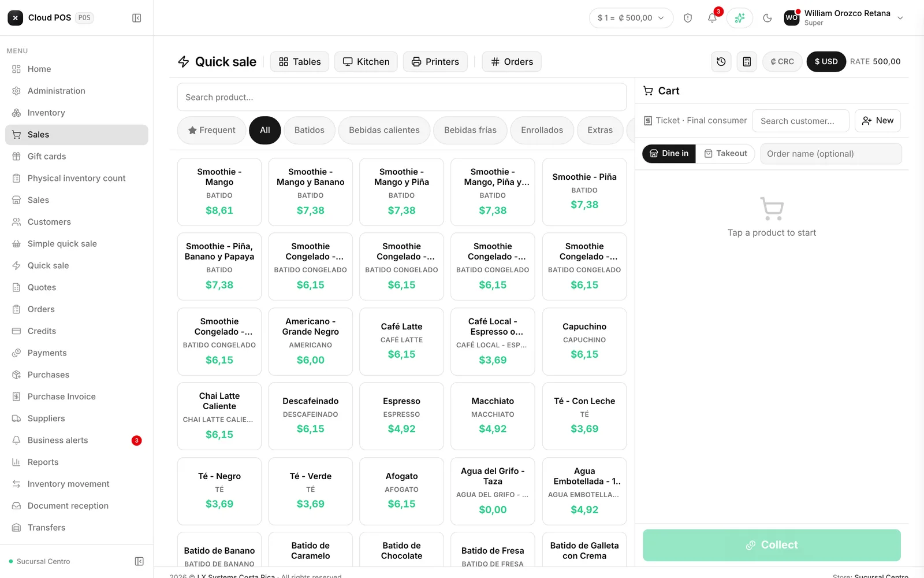Image resolution: width=924 pixels, height=578 pixels.
Task: Click the shield icon in the header
Action: 688,18
